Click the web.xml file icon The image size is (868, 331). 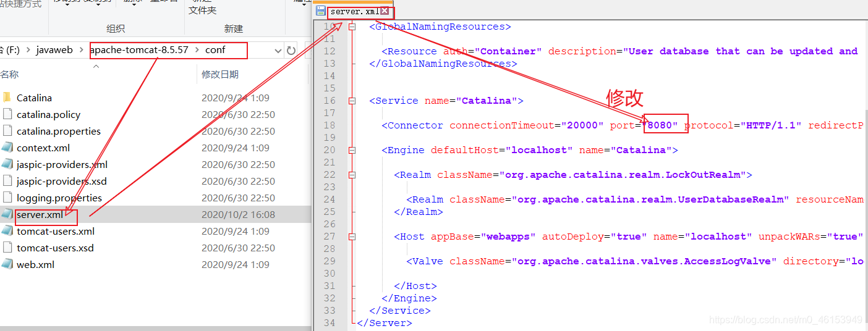tap(7, 264)
